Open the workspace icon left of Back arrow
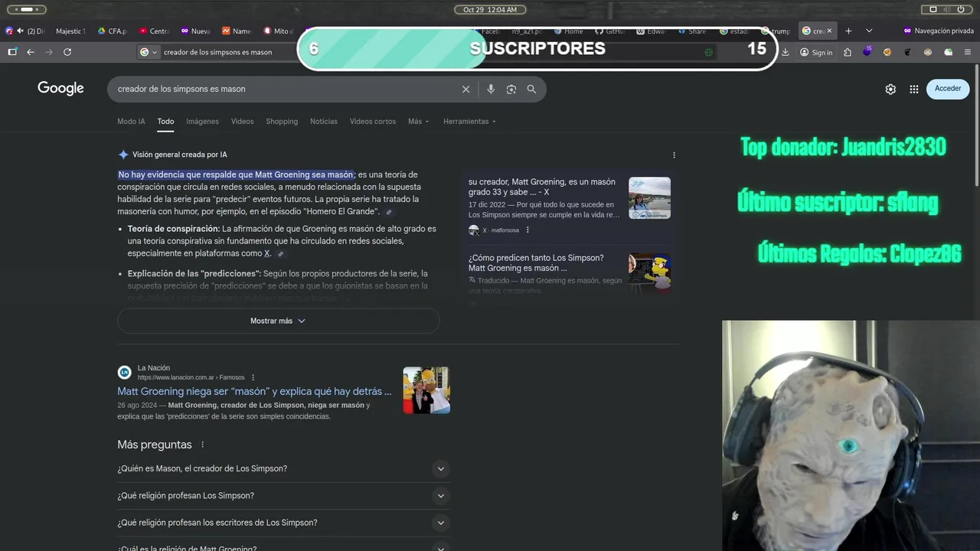Image resolution: width=980 pixels, height=551 pixels. [x=12, y=52]
